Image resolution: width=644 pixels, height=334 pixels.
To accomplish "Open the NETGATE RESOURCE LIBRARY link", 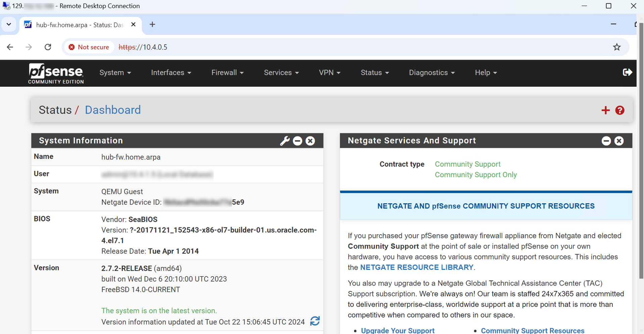I will tap(417, 267).
